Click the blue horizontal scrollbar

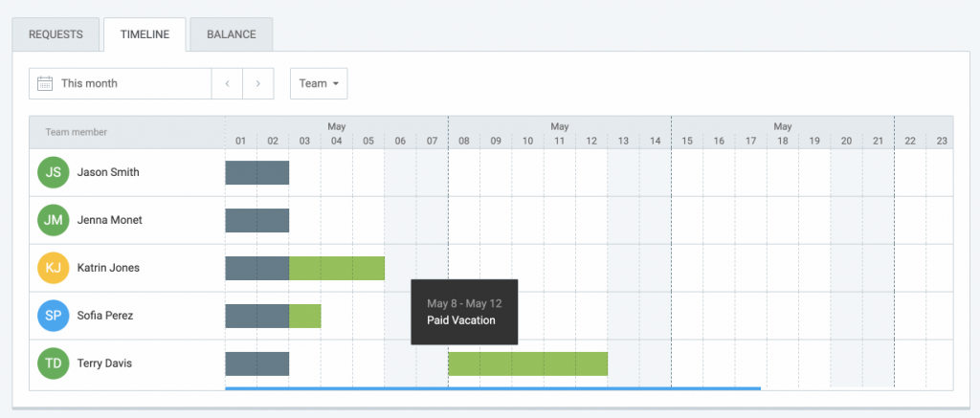(x=493, y=388)
